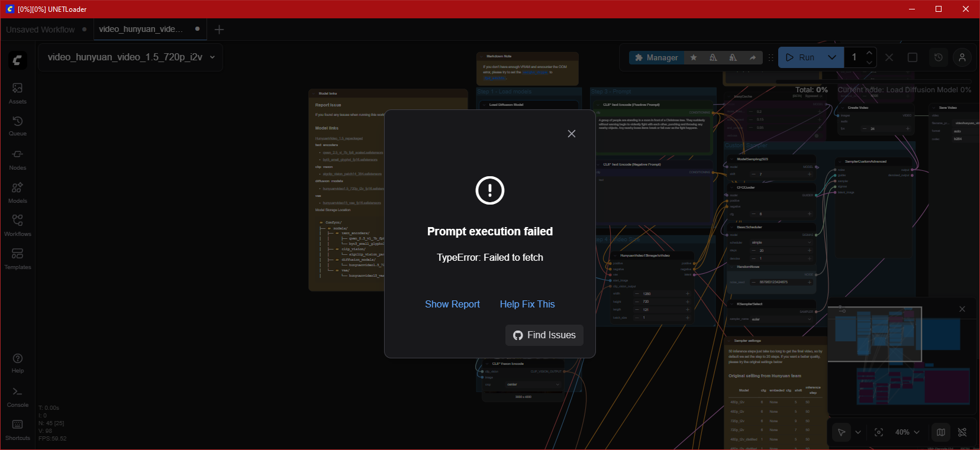Open the Assets sidebar panel

coord(18,93)
